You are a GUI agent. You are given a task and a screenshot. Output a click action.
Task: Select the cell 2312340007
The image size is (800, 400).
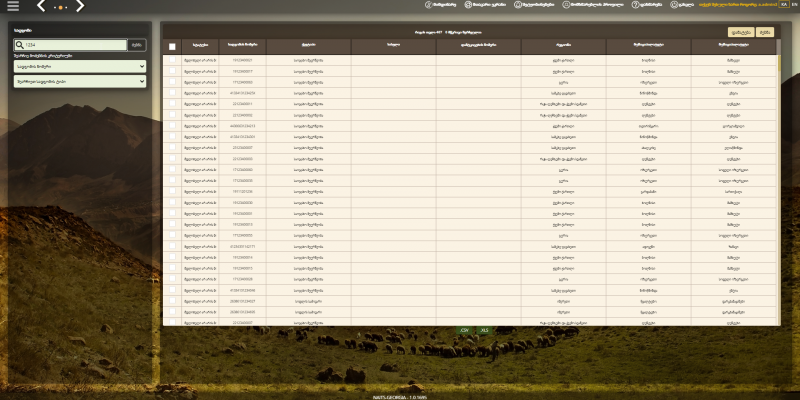tap(242, 147)
